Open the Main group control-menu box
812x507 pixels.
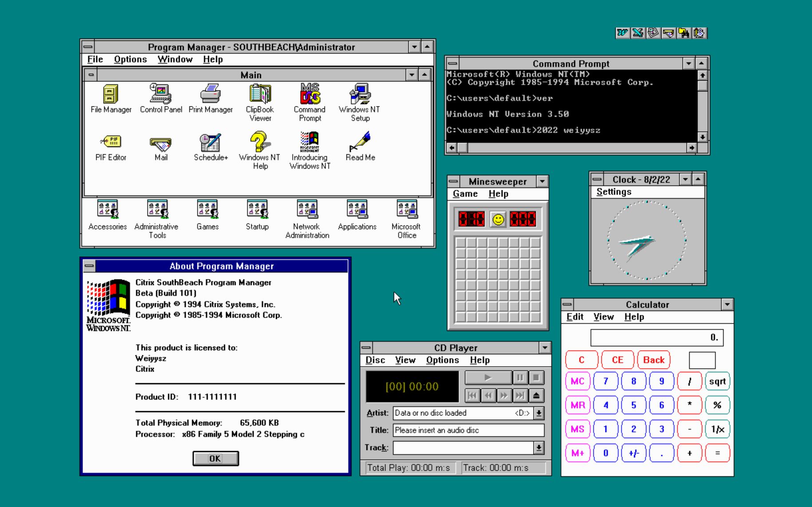[x=91, y=75]
